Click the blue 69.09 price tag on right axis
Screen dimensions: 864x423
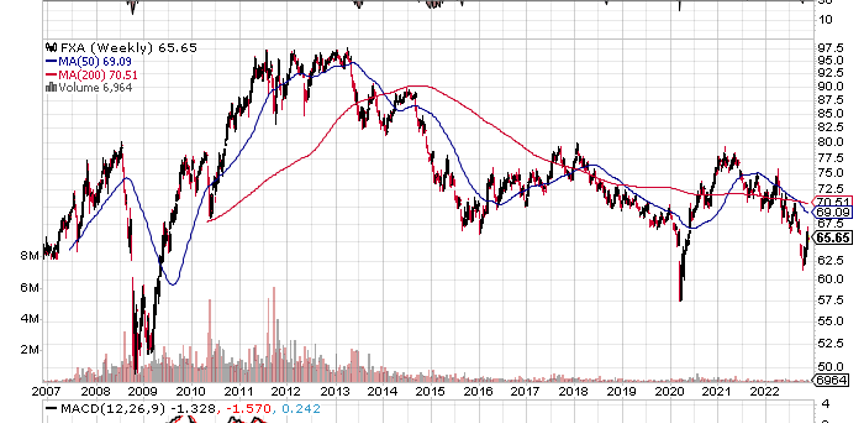834,212
